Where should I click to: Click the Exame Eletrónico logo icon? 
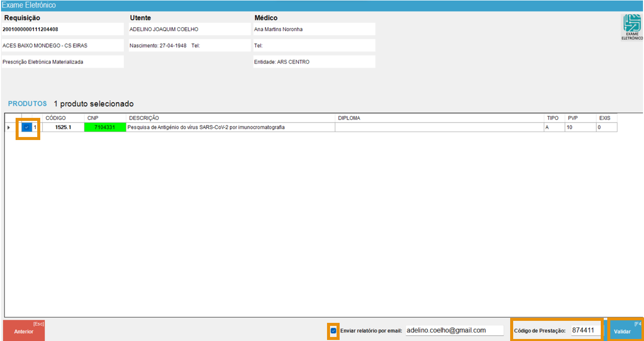point(632,27)
